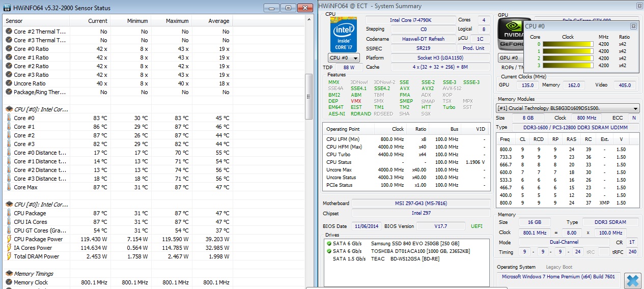Screen dimensions: 644x289
Task: Click the thermometer icon beside Core #2 temperature
Action: (9, 135)
